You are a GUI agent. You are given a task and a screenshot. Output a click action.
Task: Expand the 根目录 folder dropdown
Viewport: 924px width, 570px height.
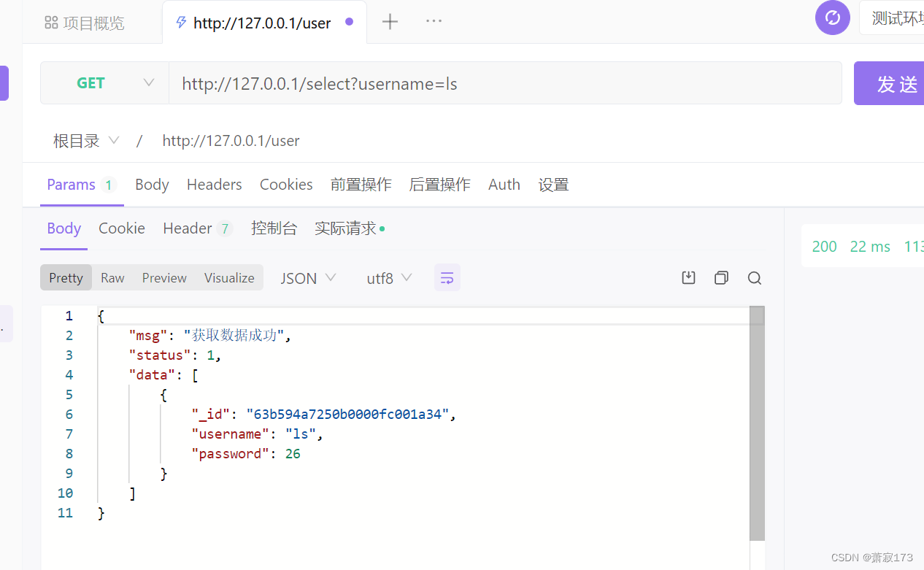coord(86,141)
